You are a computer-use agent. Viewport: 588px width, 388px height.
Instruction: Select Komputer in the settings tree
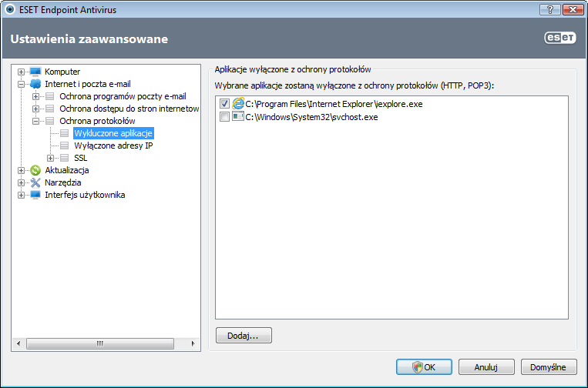click(62, 72)
